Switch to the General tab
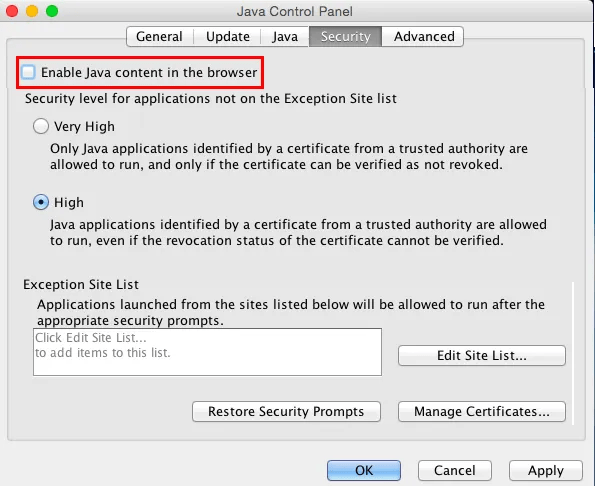 (x=159, y=36)
